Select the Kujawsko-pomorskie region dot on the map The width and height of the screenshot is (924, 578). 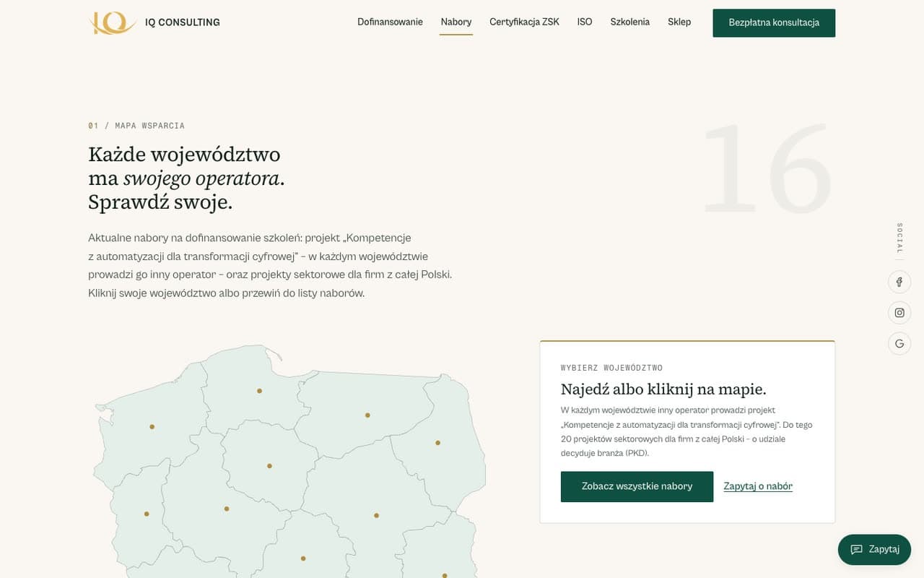click(x=269, y=466)
